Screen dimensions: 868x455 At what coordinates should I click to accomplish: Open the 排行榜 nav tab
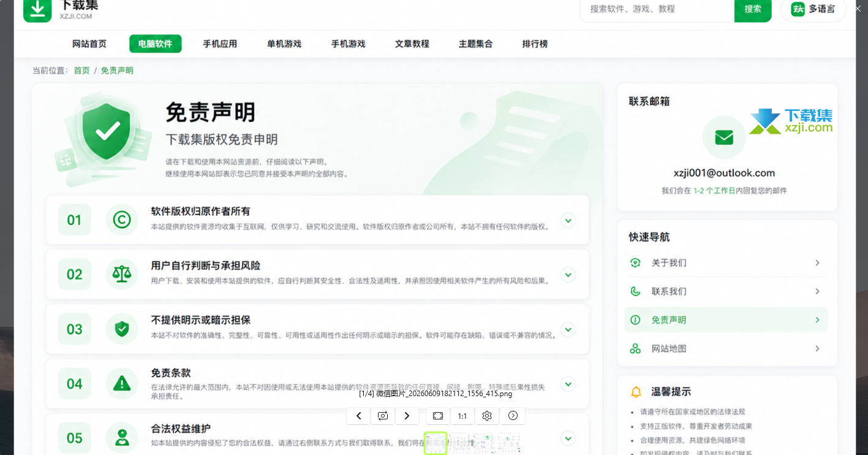point(535,44)
